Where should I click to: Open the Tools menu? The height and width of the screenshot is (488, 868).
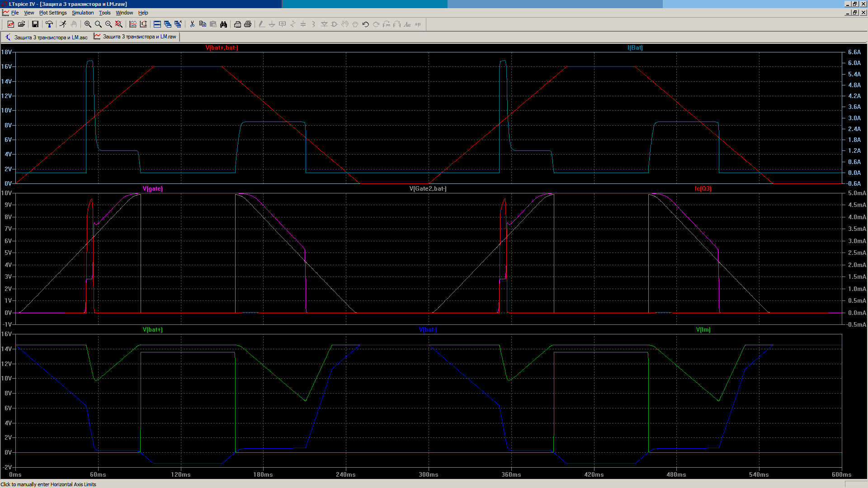point(105,13)
